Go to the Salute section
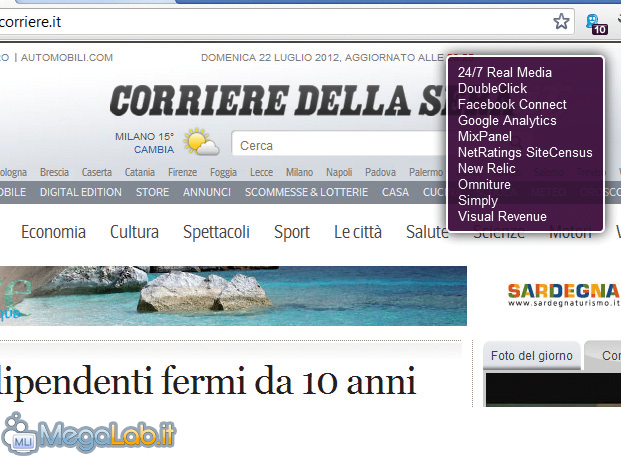Viewport: 621px width, 459px height. pyautogui.click(x=427, y=232)
